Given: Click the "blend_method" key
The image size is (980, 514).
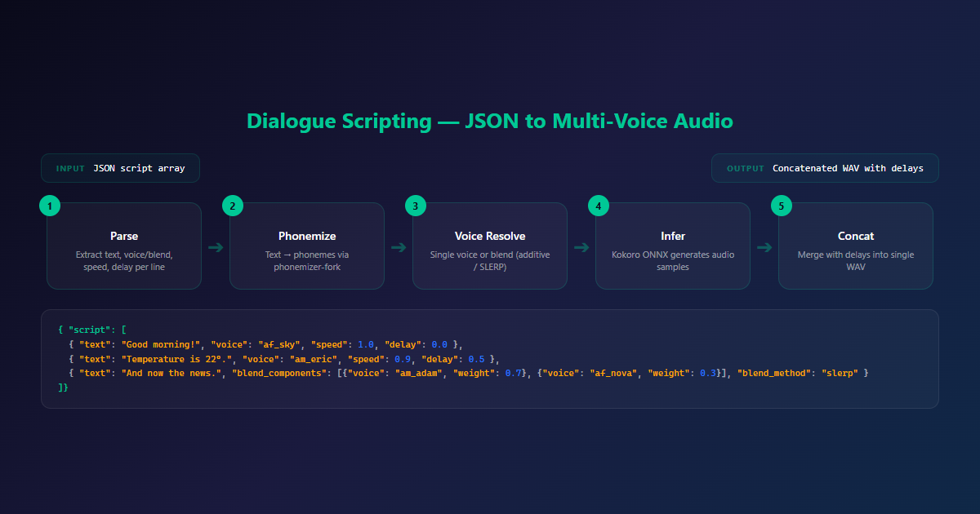Looking at the screenshot, I should pyautogui.click(x=776, y=373).
